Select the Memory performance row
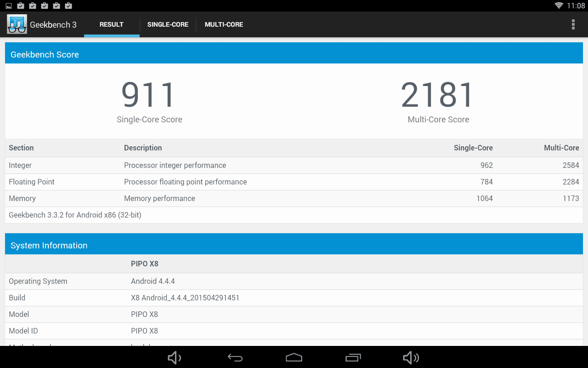This screenshot has width=588, height=368. (x=294, y=198)
